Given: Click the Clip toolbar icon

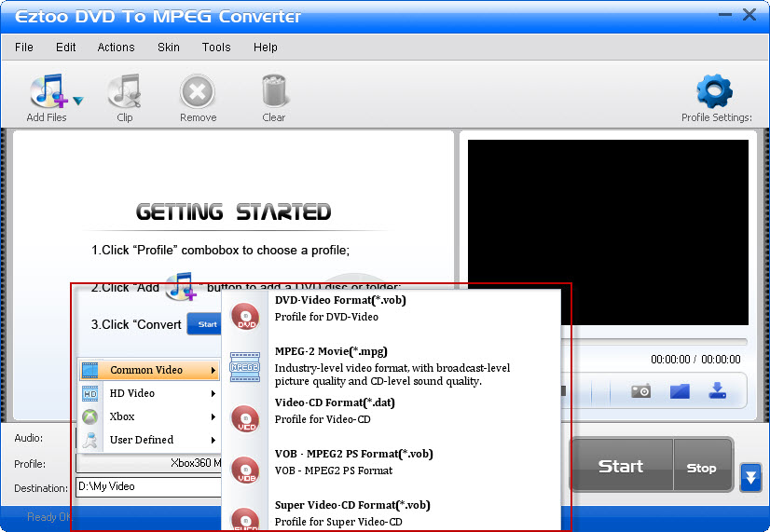Looking at the screenshot, I should click(125, 90).
